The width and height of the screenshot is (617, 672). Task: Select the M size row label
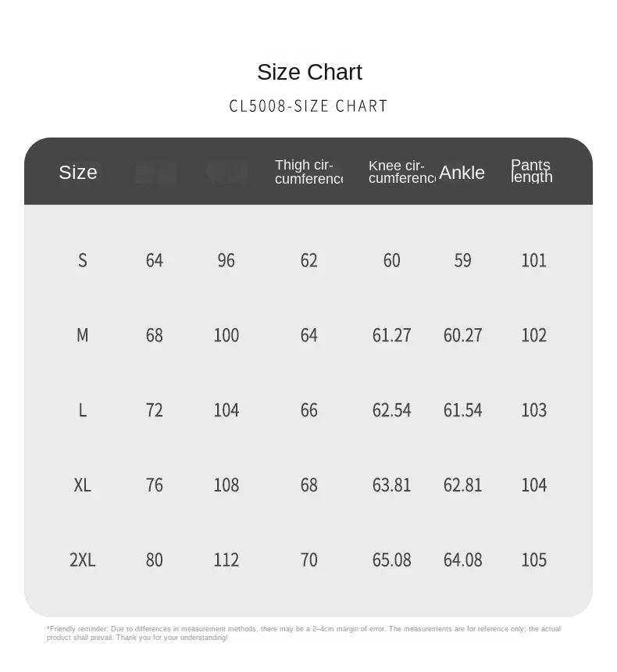(82, 335)
